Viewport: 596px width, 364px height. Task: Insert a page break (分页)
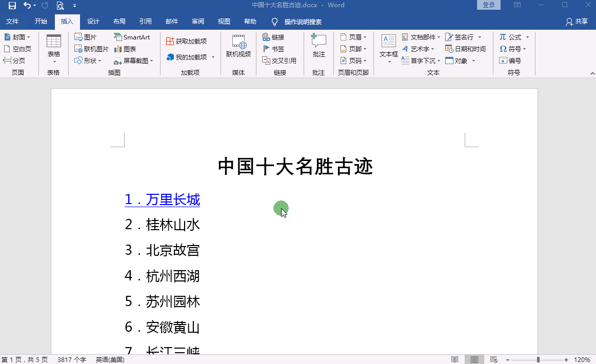point(14,61)
